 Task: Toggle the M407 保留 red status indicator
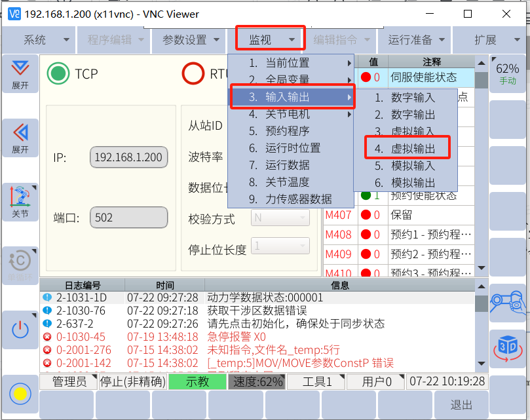click(366, 215)
